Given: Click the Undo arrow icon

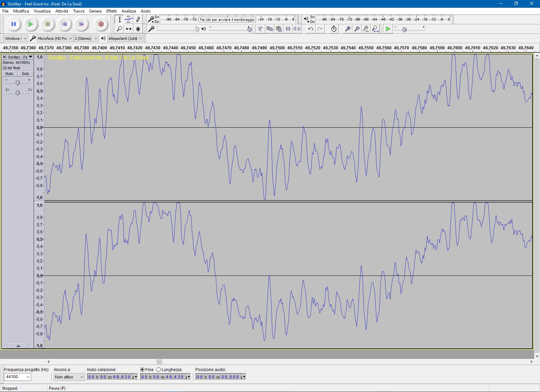Looking at the screenshot, I should (x=310, y=29).
